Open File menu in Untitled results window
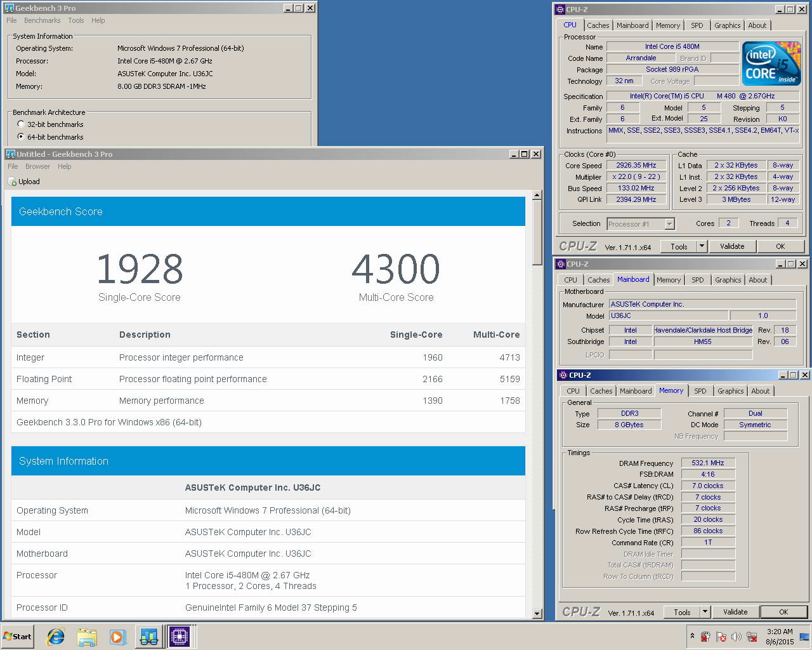 13,166
